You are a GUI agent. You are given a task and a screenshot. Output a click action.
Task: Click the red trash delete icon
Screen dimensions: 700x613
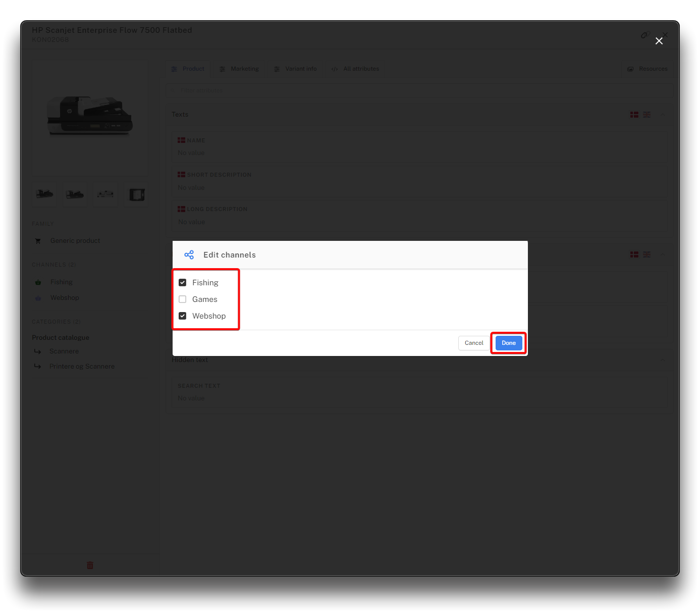[90, 565]
